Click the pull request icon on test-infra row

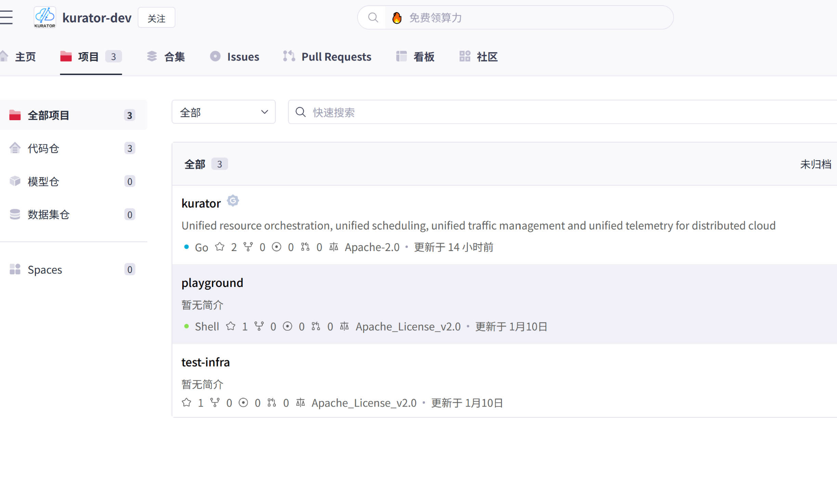click(x=272, y=402)
